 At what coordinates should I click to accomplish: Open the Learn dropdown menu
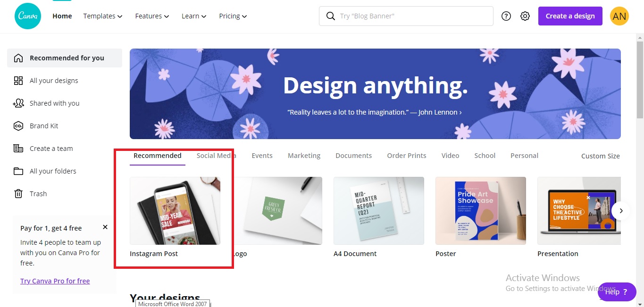pos(193,16)
